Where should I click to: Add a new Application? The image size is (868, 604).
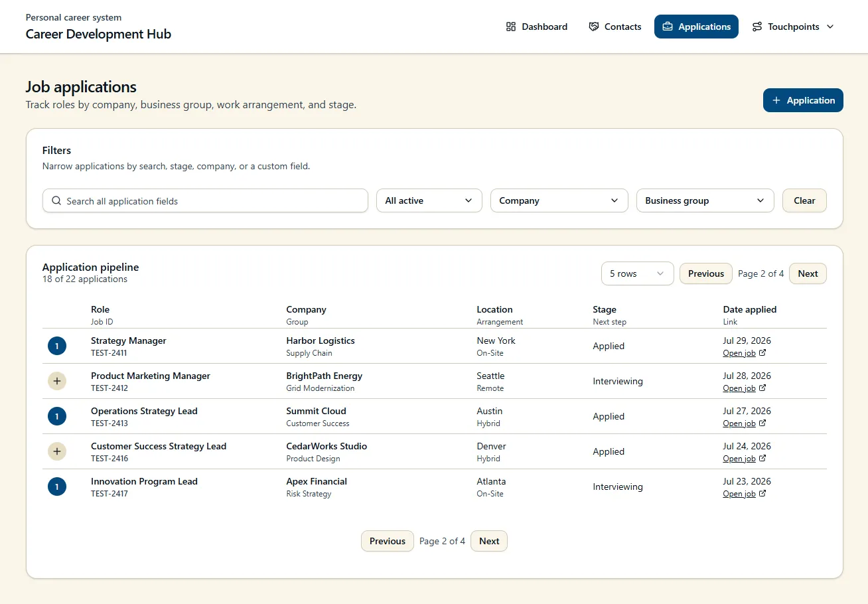(x=803, y=100)
